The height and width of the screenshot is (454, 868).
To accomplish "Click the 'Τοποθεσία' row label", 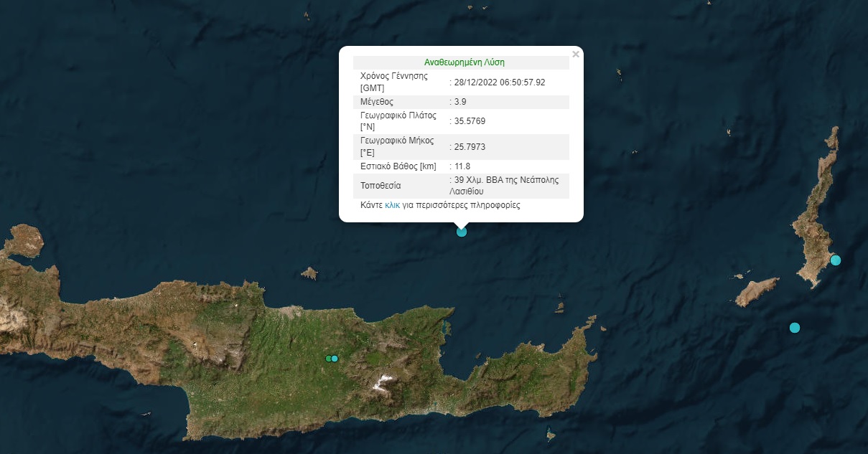I will 380,186.
